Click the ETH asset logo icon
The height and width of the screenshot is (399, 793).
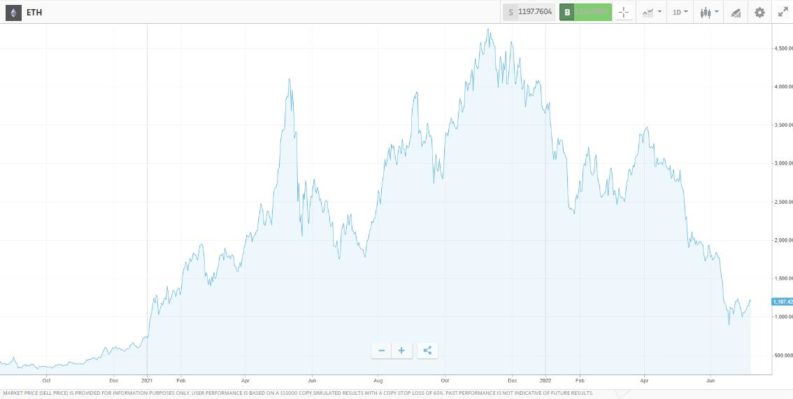(13, 13)
